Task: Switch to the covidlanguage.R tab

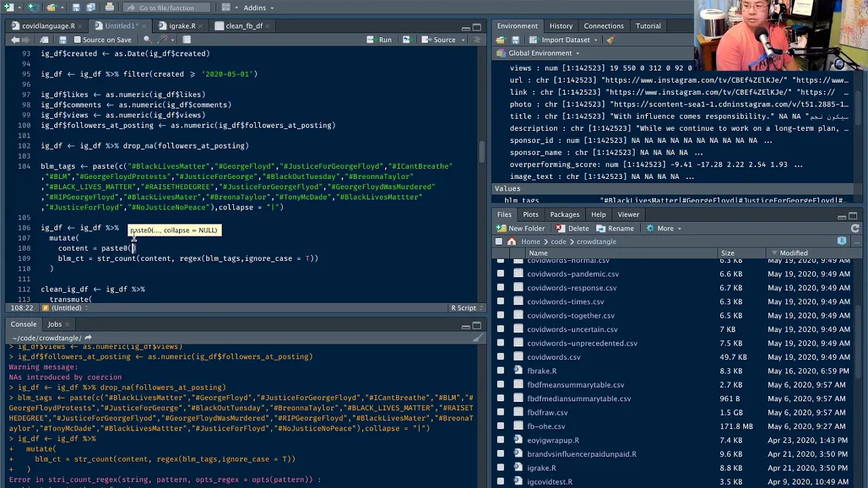Action: click(47, 26)
